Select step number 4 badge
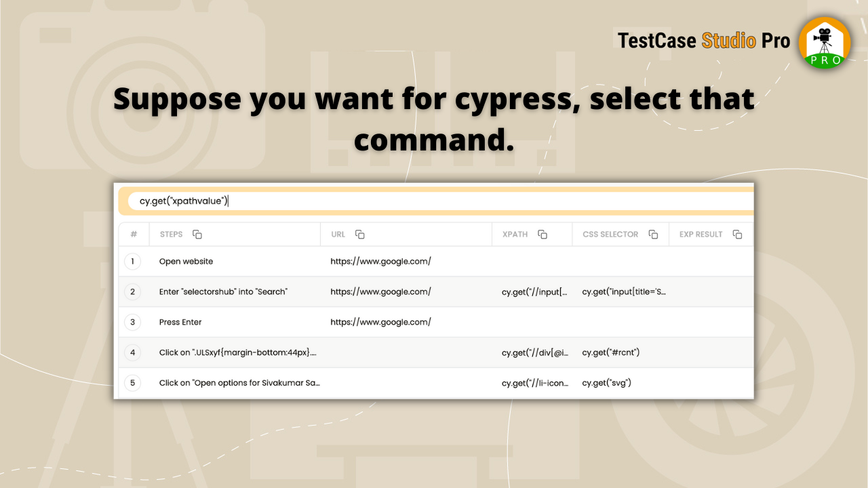The width and height of the screenshot is (868, 488). tap(133, 352)
